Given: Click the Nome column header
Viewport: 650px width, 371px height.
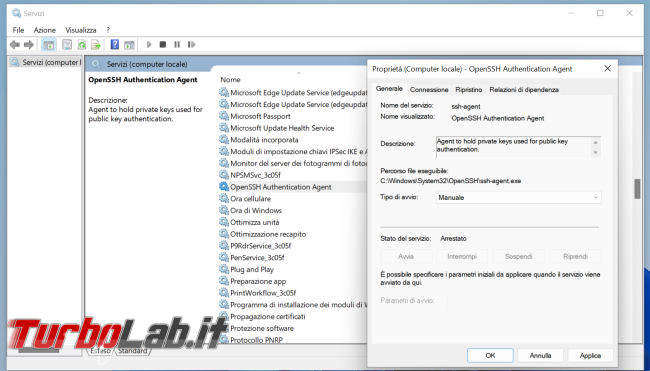Looking at the screenshot, I should pyautogui.click(x=230, y=80).
